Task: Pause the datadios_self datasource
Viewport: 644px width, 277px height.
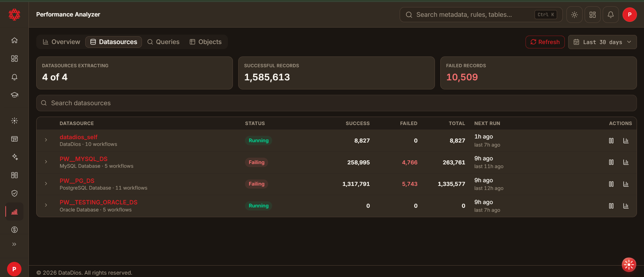Action: [611, 141]
